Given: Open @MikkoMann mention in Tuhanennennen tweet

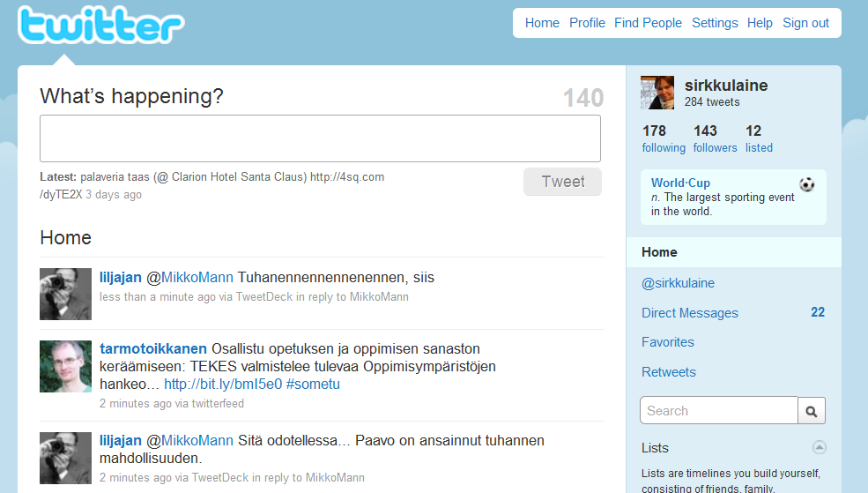Looking at the screenshot, I should [189, 278].
